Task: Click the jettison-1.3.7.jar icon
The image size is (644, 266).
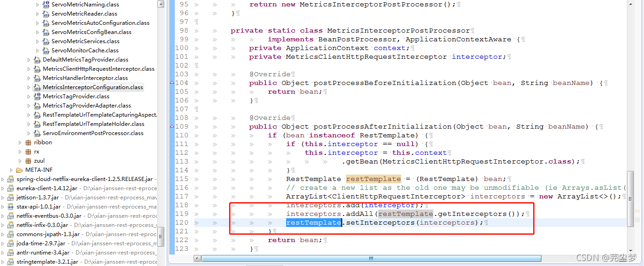Action: point(11,198)
